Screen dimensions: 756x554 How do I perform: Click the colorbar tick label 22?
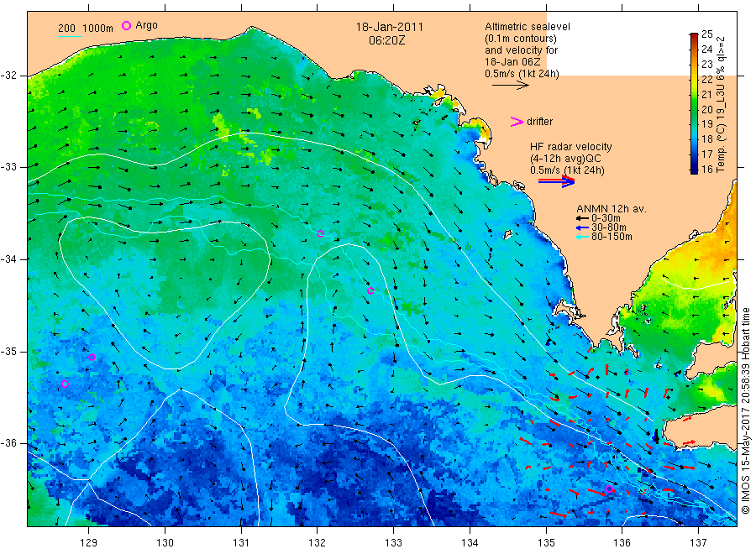point(707,79)
